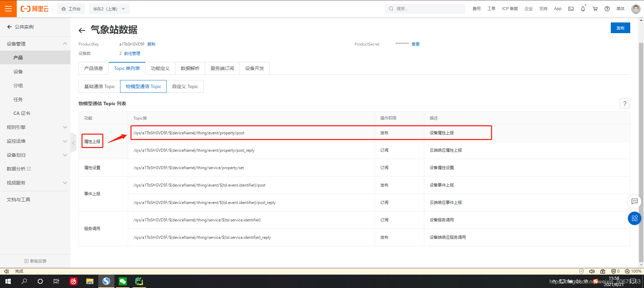Open the user avatar menu
This screenshot has width=644, height=288.
tap(636, 9)
